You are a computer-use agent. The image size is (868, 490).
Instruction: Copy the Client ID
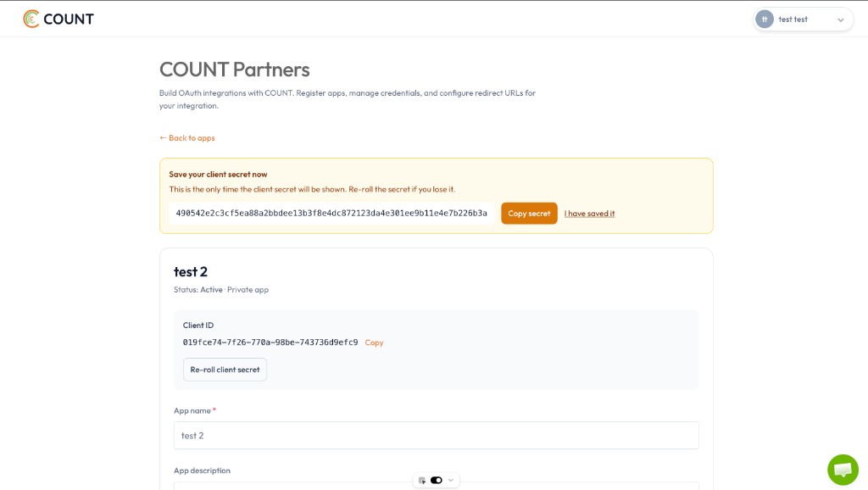[374, 342]
